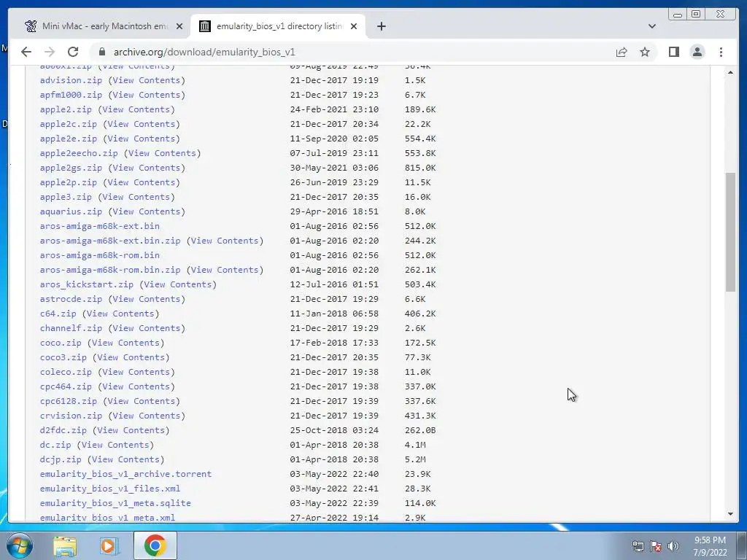Open Chrome side panel
747x560 pixels.
point(673,52)
